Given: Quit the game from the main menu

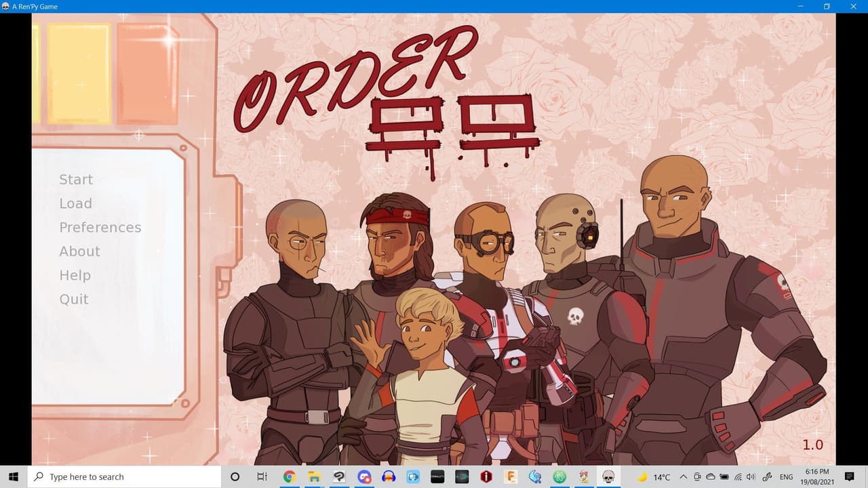Looking at the screenshot, I should pyautogui.click(x=74, y=300).
